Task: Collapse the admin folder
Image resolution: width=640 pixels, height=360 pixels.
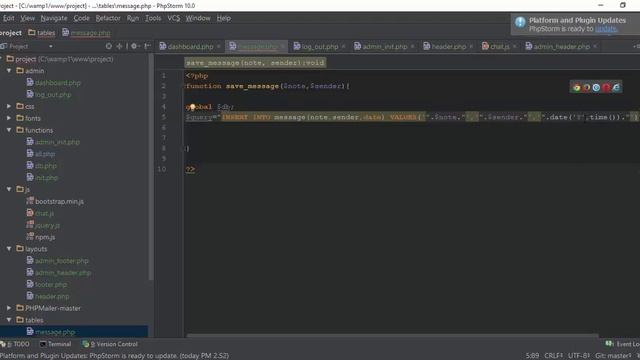Action: (9, 71)
